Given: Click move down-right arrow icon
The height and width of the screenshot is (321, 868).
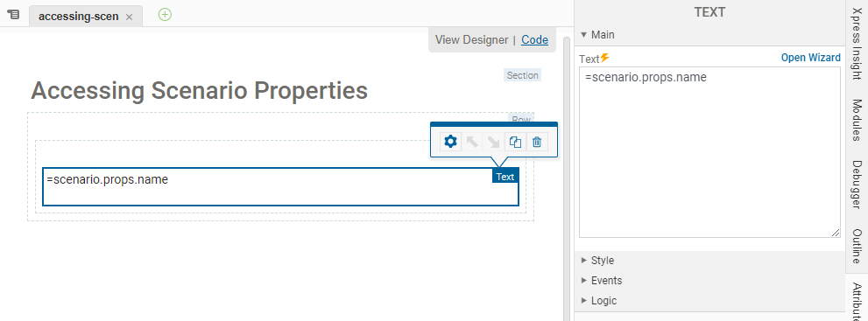Looking at the screenshot, I should coord(493,142).
